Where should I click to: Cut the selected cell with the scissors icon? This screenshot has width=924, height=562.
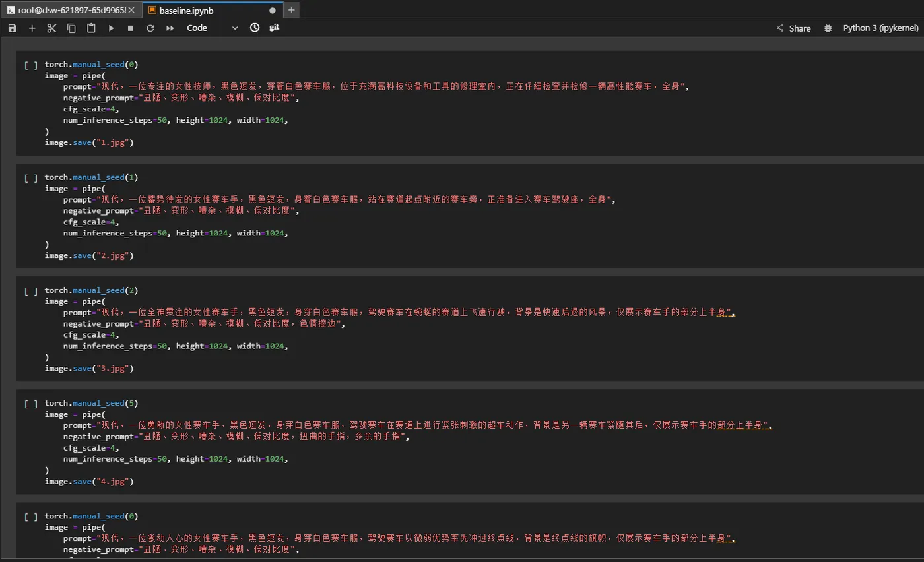51,28
